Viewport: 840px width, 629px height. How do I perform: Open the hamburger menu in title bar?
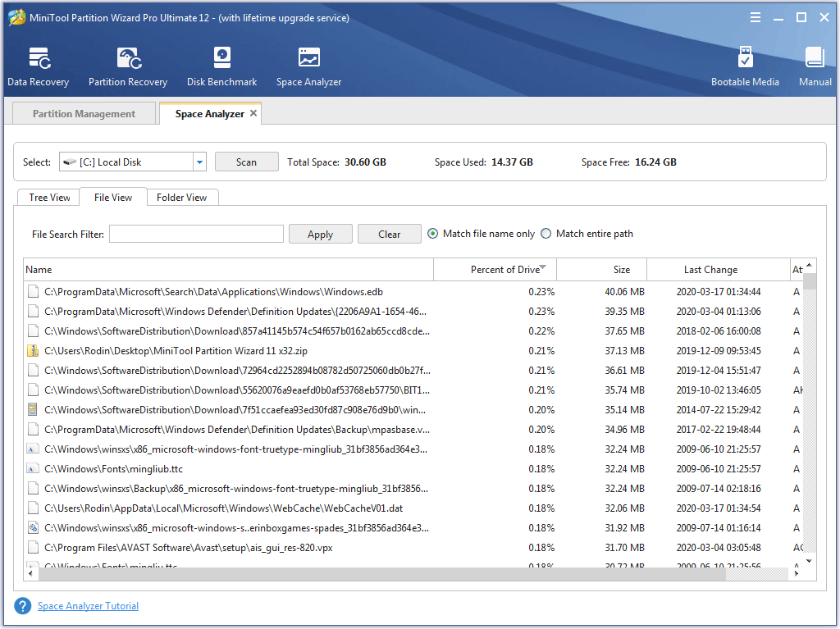(x=756, y=17)
